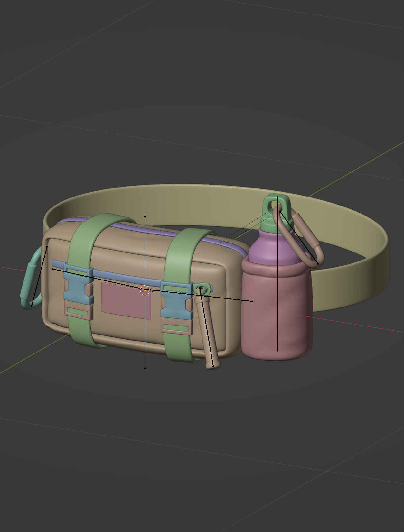Select the blue buckle nearest the teal carabiner
This screenshot has width=404, height=532.
point(78,284)
